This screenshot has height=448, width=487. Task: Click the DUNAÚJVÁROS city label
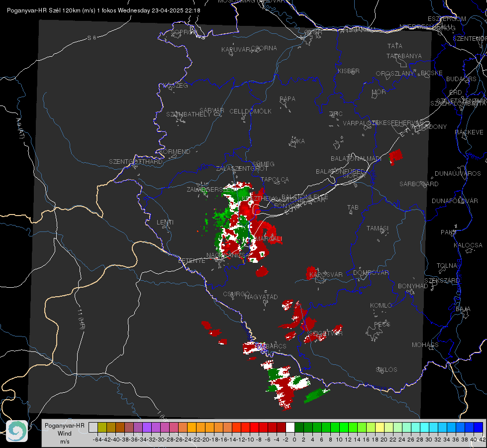point(458,174)
